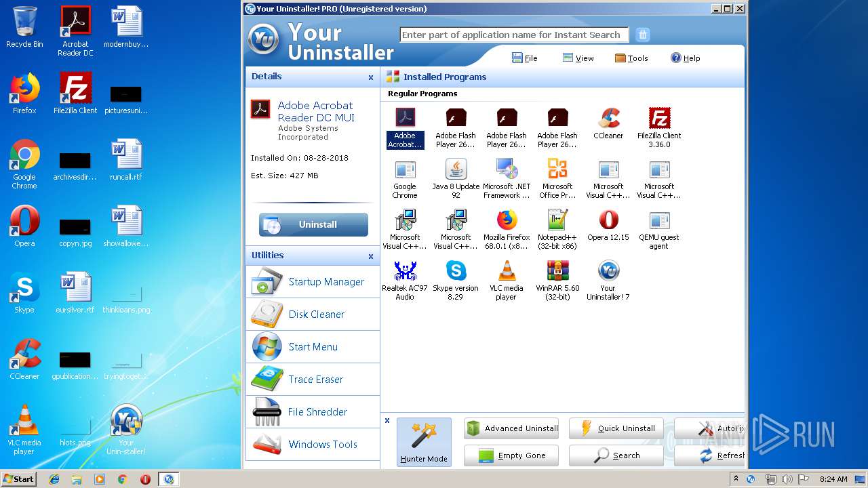Select VLC media player in program list
Screen dimensions: 868x488
507,280
